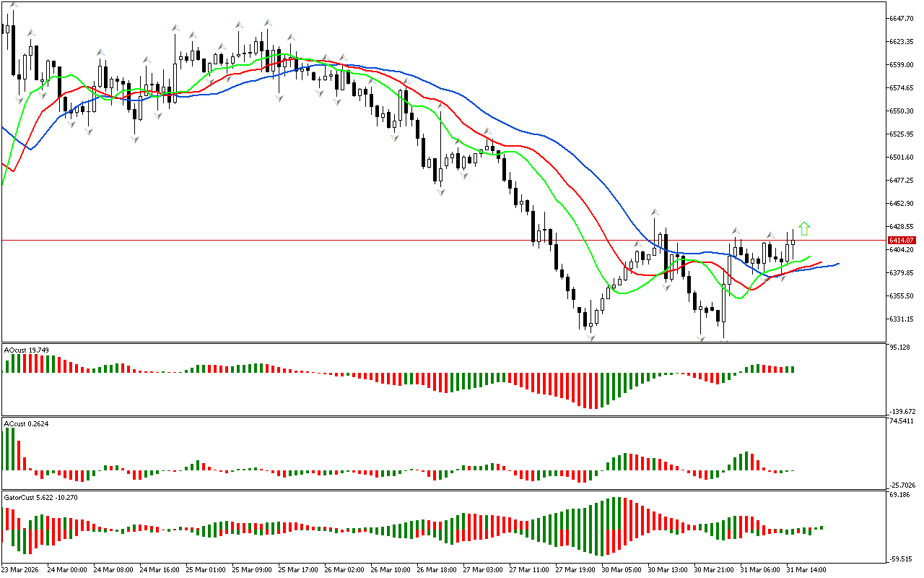Click the 6501.60 price scale value
The width and height of the screenshot is (924, 578).
click(x=902, y=157)
